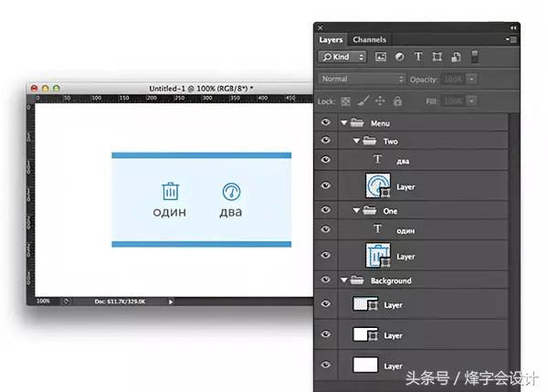The width and height of the screenshot is (548, 392).
Task: Select the gauge smart object thumbnail
Action: [x=378, y=185]
